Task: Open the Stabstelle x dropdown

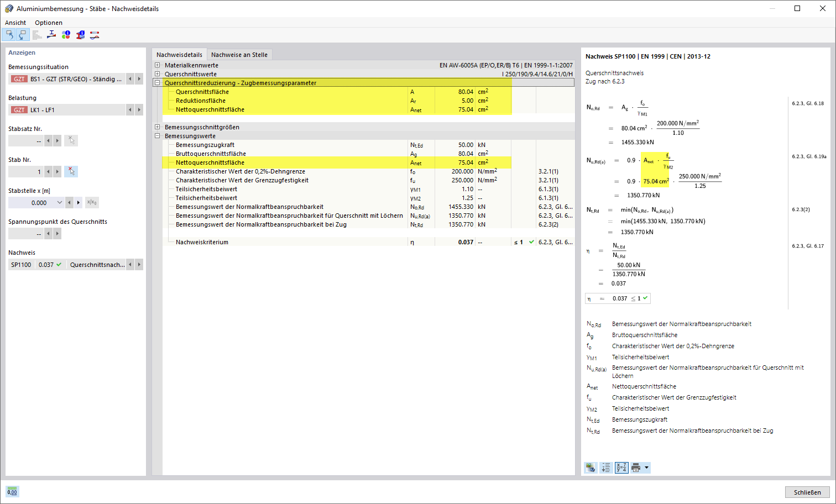Action: (x=60, y=203)
